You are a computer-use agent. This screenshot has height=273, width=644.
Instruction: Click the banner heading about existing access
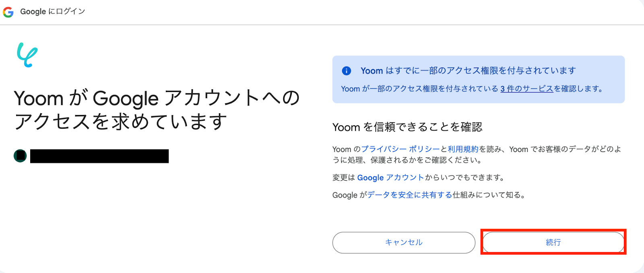pyautogui.click(x=468, y=71)
